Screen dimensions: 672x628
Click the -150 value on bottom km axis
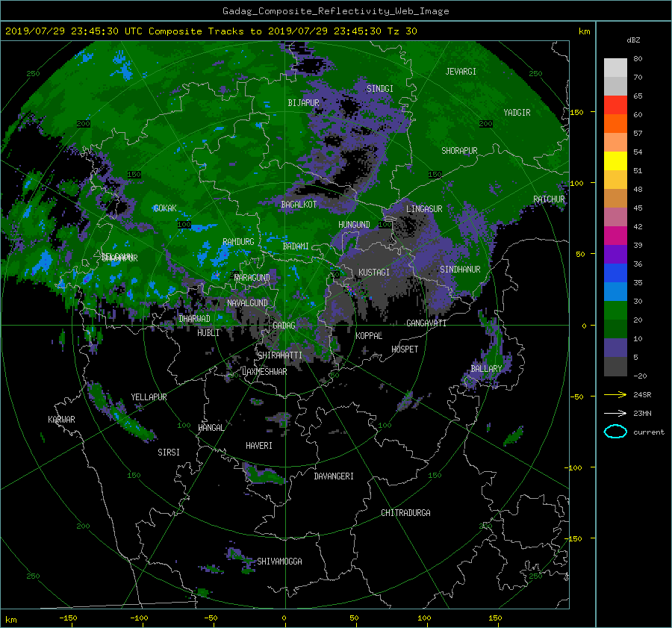point(68,618)
